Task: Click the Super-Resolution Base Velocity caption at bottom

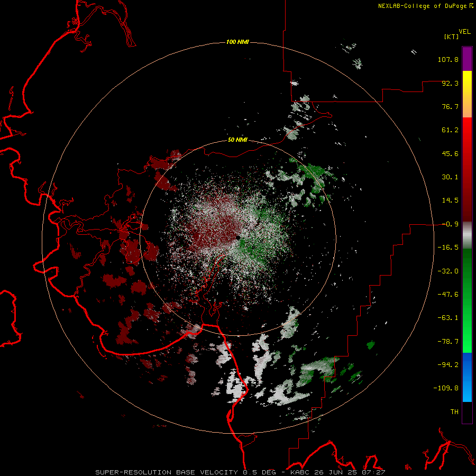Action: [240, 472]
